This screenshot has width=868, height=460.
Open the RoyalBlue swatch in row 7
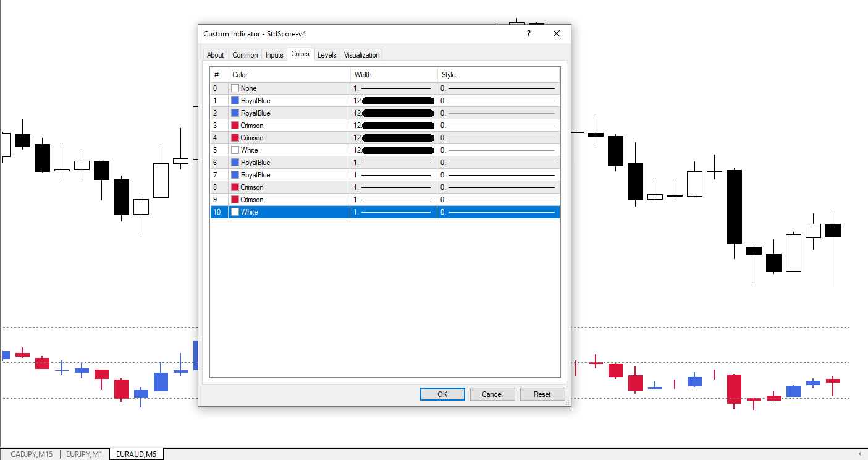(235, 175)
